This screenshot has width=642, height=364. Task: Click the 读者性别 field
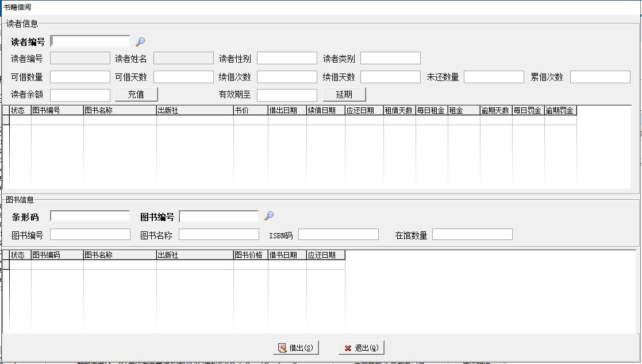pos(287,58)
